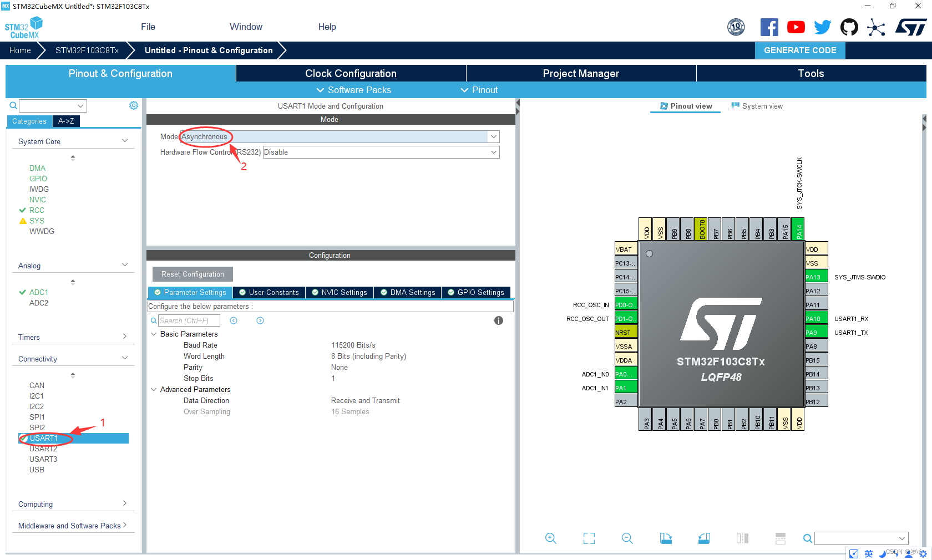Screen dimensions: 932x560
Task: Open the peripheral search combo box
Action: point(53,105)
